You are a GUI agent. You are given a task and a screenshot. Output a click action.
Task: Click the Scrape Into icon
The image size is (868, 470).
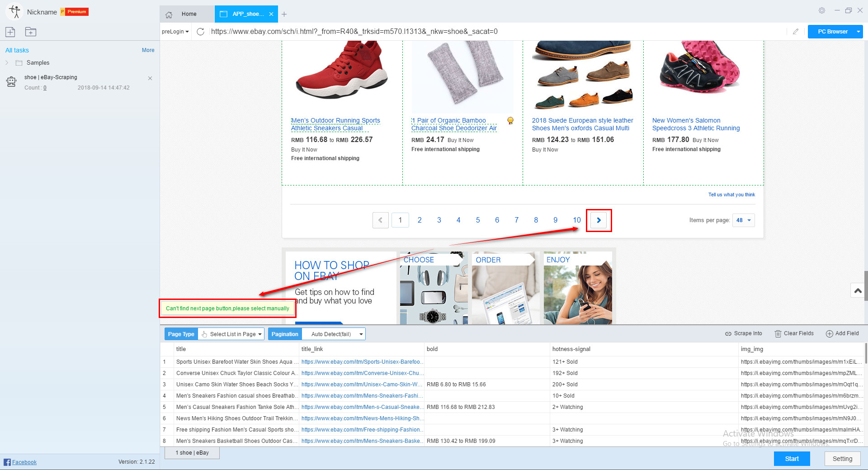728,334
